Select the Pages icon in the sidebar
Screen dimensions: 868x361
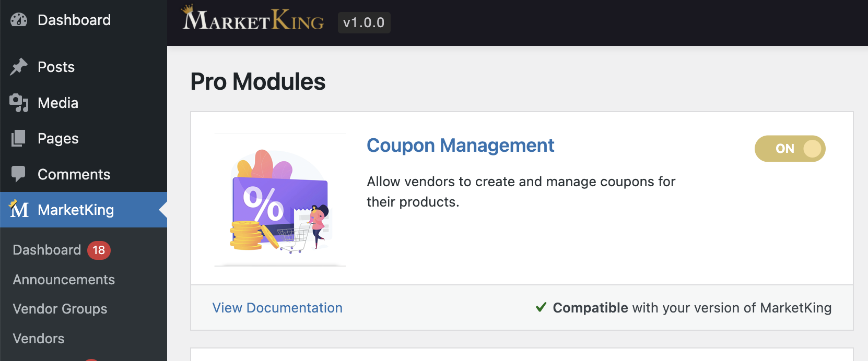click(19, 138)
